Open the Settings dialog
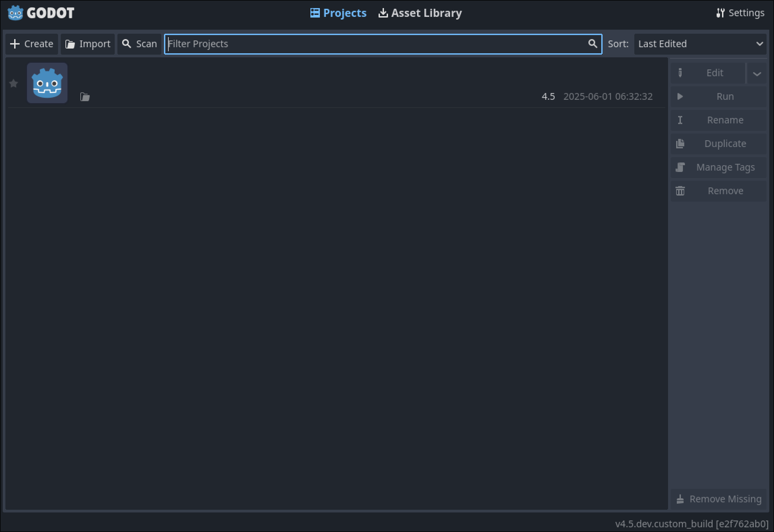The image size is (774, 532). pyautogui.click(x=741, y=13)
